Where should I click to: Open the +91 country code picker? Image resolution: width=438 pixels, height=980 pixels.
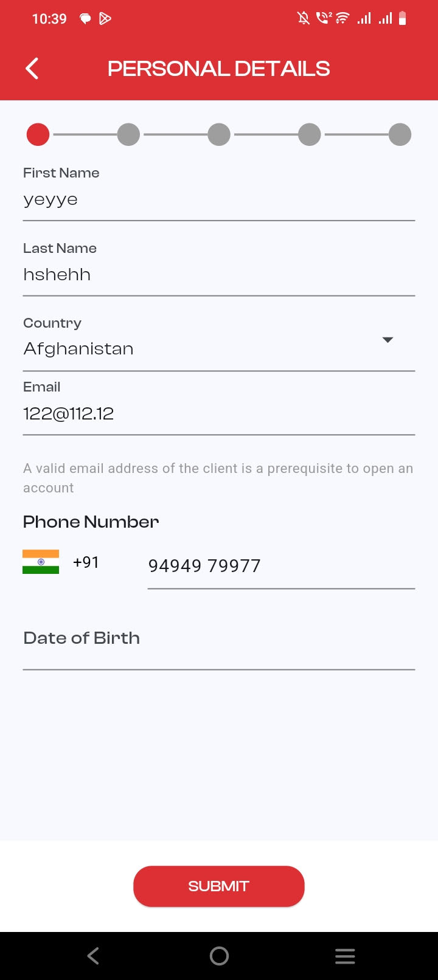pos(86,562)
